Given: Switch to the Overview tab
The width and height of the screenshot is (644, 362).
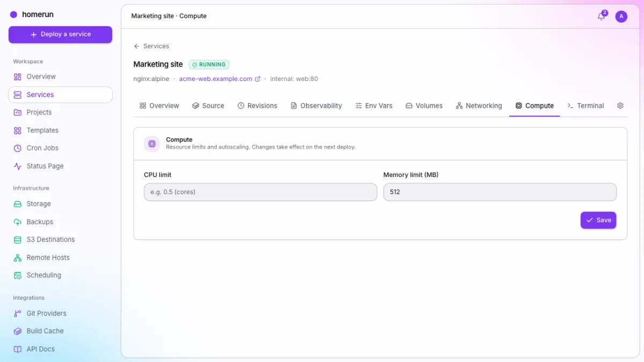Looking at the screenshot, I should tap(159, 106).
